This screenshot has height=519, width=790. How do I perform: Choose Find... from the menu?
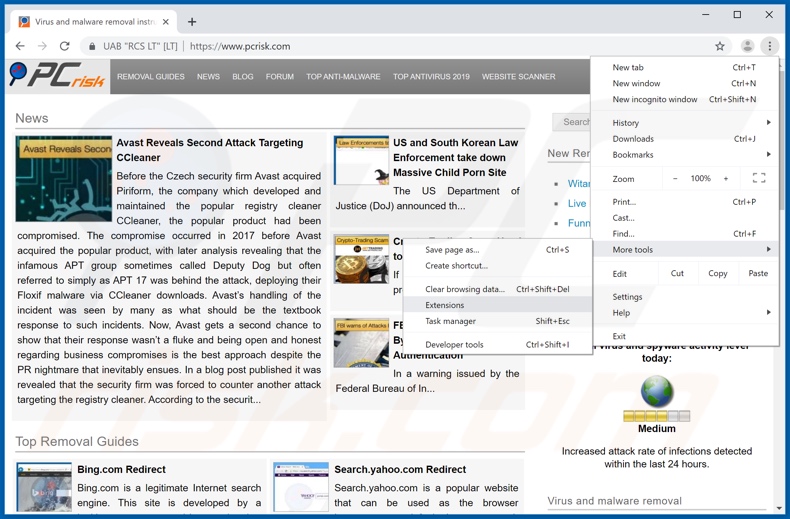pos(684,234)
